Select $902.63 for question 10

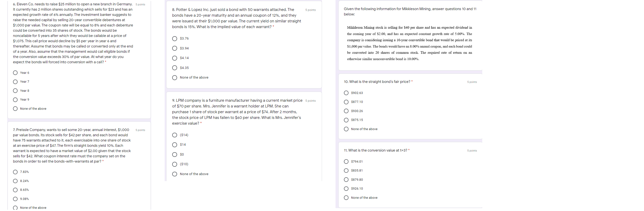(x=346, y=93)
